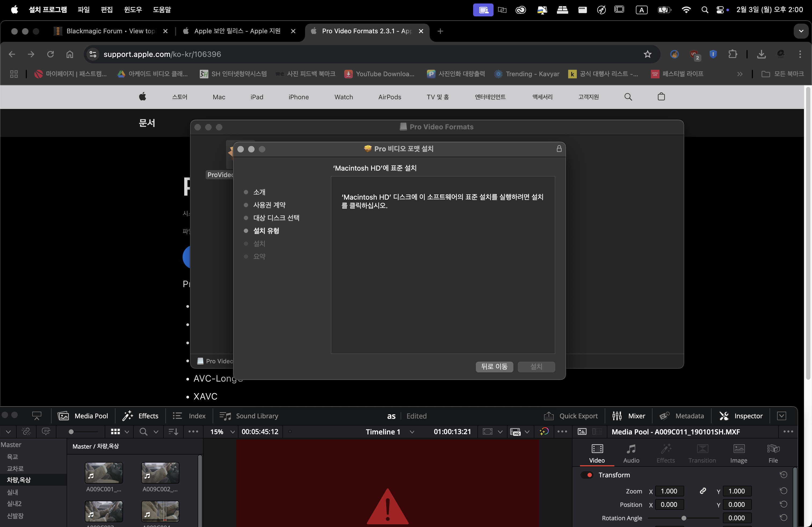The width and height of the screenshot is (812, 527).
Task: Reset the Zoom parameter
Action: pyautogui.click(x=783, y=491)
